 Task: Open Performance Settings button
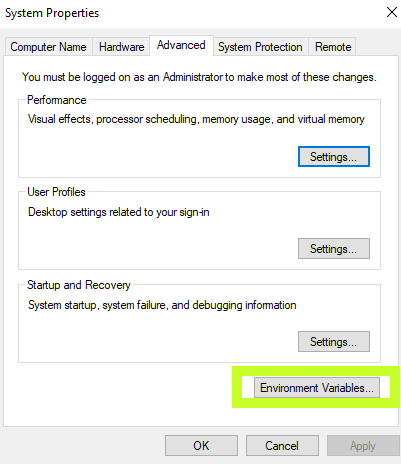(334, 156)
